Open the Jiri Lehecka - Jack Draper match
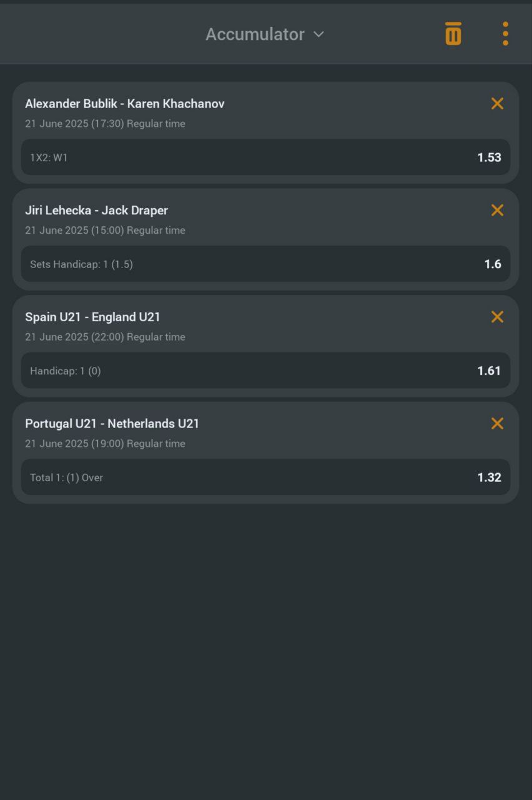The height and width of the screenshot is (800, 532). 97,211
